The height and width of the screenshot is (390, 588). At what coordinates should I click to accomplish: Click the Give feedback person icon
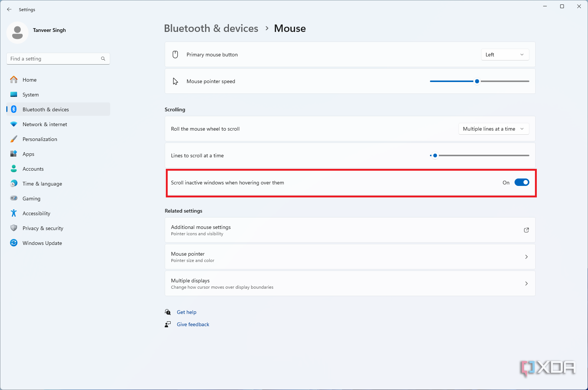[x=168, y=324]
